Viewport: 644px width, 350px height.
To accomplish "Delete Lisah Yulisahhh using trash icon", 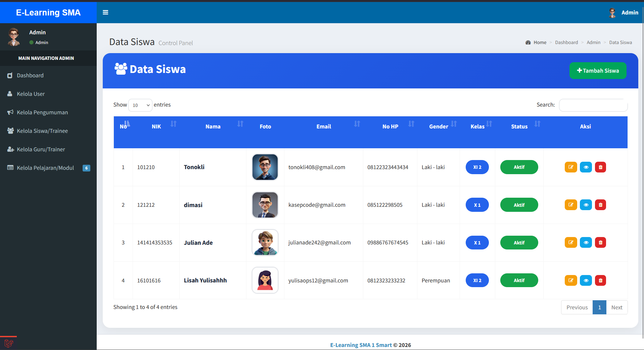I will (x=600, y=280).
